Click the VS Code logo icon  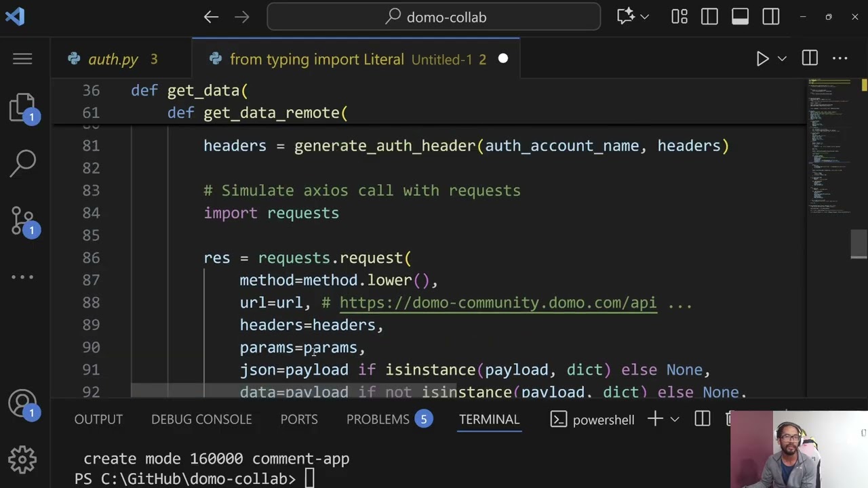click(x=15, y=16)
